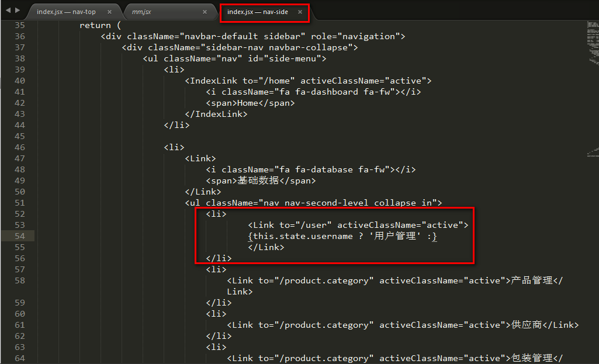Click the '用户管理' string on line 54
The height and width of the screenshot is (364, 599).
click(x=394, y=236)
